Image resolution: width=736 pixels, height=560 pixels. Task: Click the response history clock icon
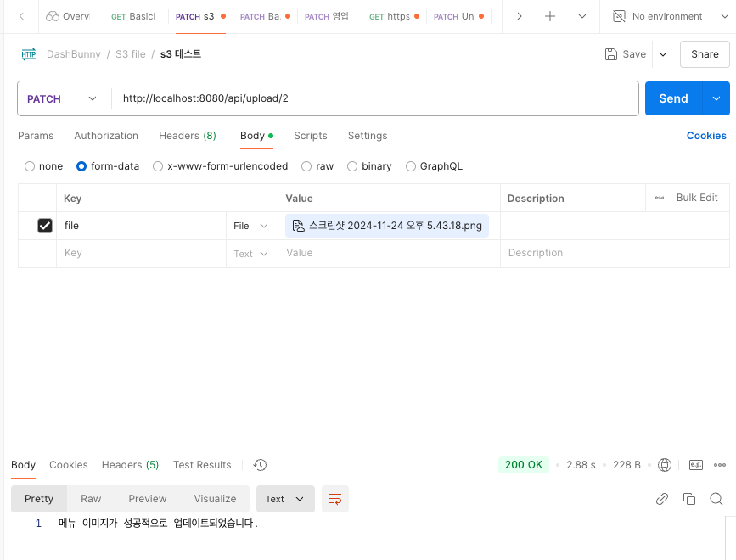261,465
